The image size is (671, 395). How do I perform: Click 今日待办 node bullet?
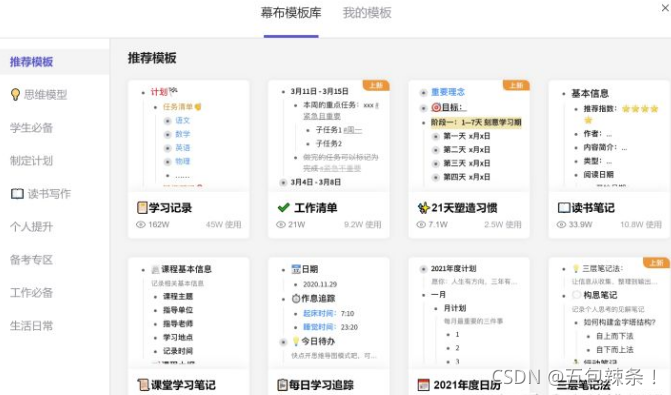pyautogui.click(x=283, y=342)
